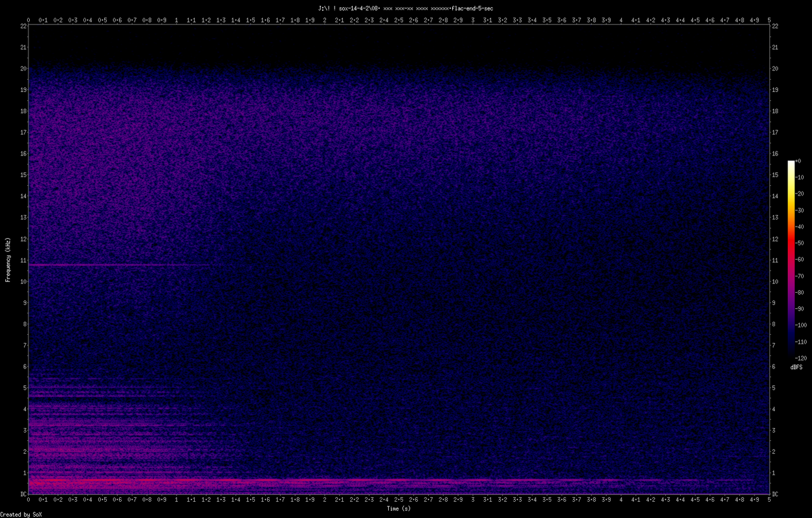Click the dBFS color scale bar
Screen dimensions: 812x518
[x=791, y=259]
